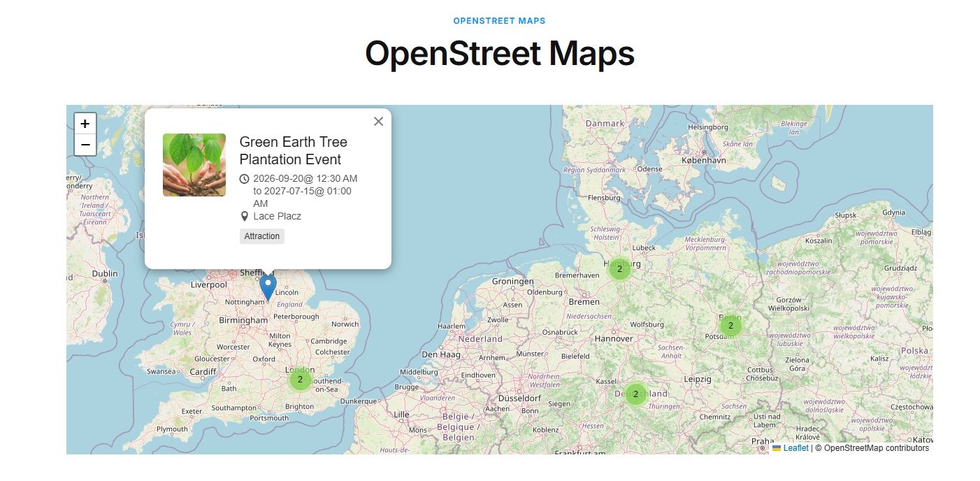Image resolution: width=980 pixels, height=481 pixels.
Task: Click the Brighton label on map
Action: (300, 406)
